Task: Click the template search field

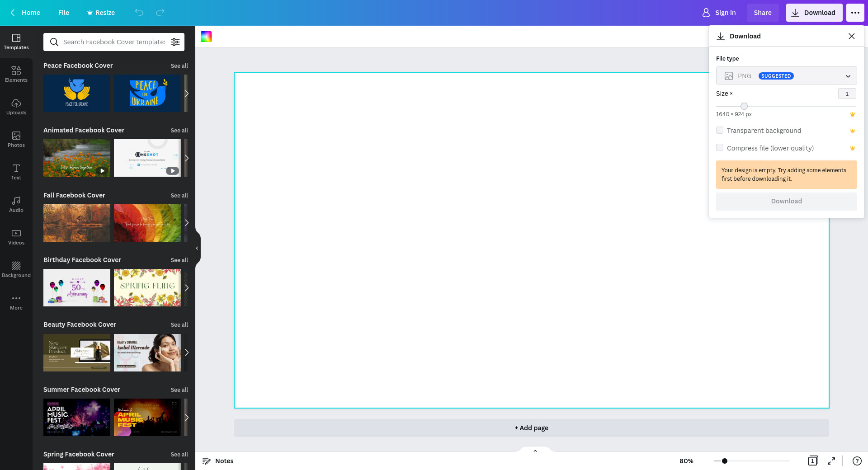Action: [114, 42]
